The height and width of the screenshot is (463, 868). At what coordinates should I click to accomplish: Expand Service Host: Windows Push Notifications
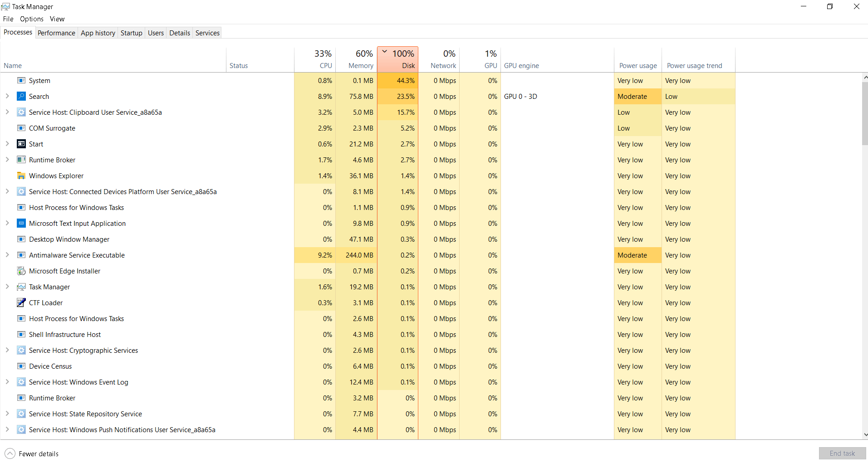pos(7,429)
